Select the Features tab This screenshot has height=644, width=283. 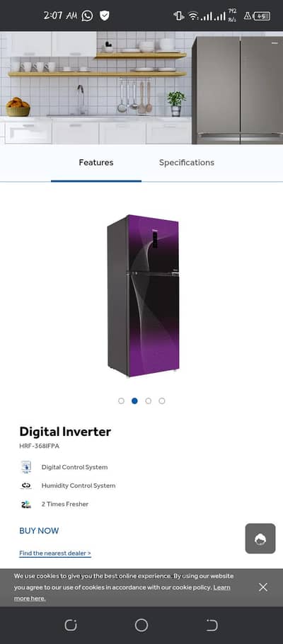pyautogui.click(x=96, y=163)
